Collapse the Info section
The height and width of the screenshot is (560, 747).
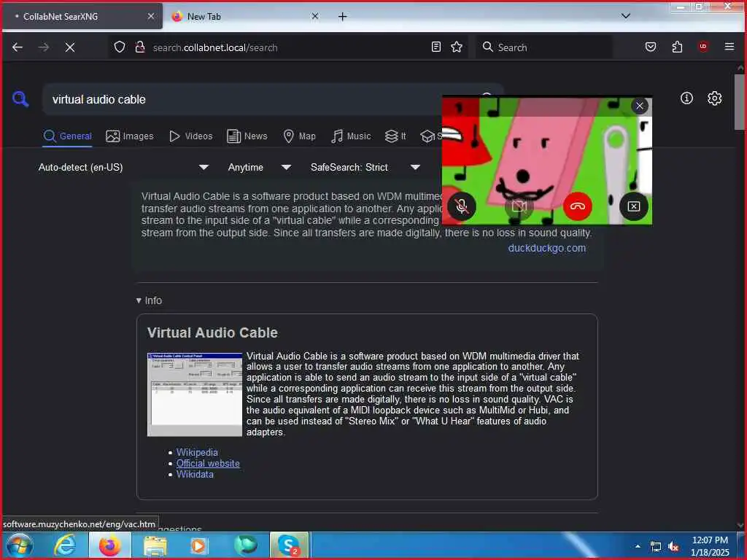click(149, 300)
